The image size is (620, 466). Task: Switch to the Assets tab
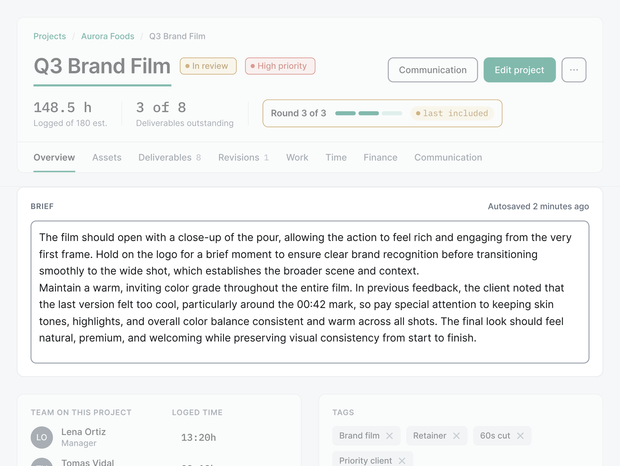[x=107, y=157]
